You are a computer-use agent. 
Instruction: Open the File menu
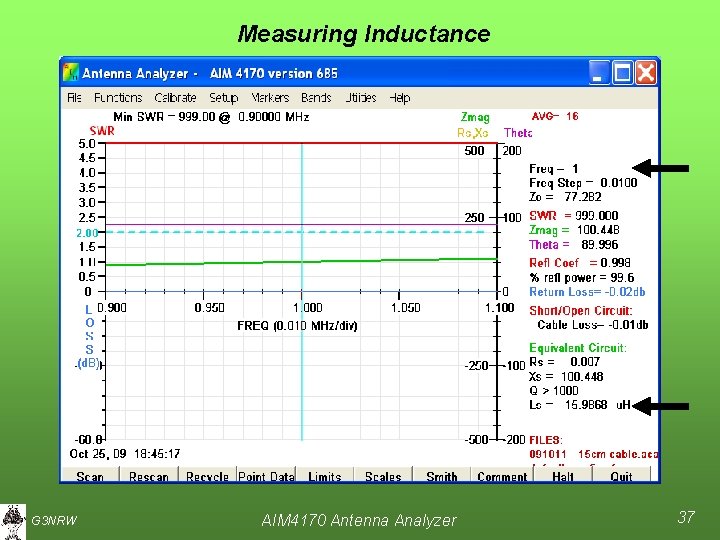[74, 97]
